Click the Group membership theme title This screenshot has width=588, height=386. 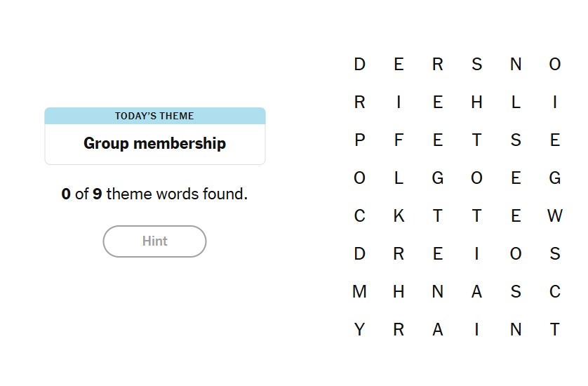(154, 144)
